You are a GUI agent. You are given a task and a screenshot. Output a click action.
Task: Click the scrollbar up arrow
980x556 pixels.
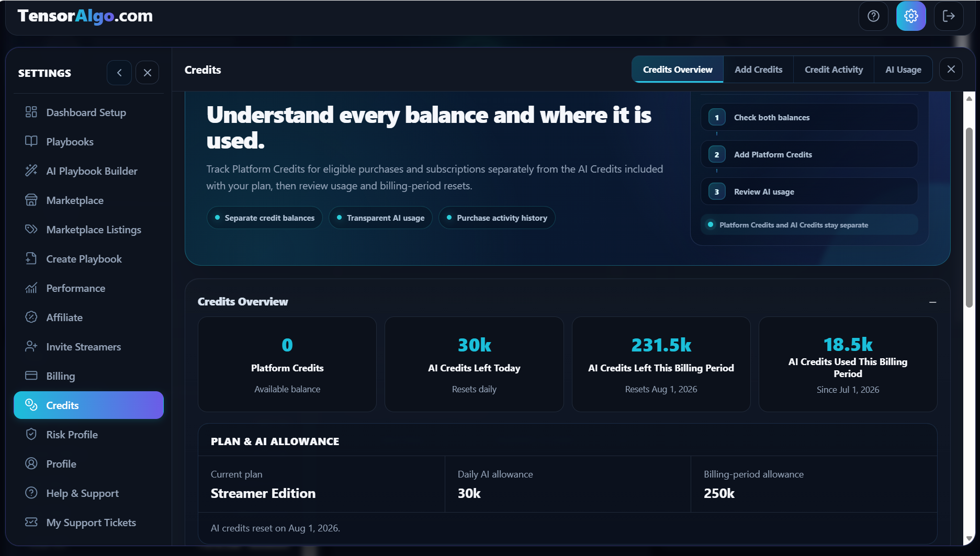tap(969, 98)
